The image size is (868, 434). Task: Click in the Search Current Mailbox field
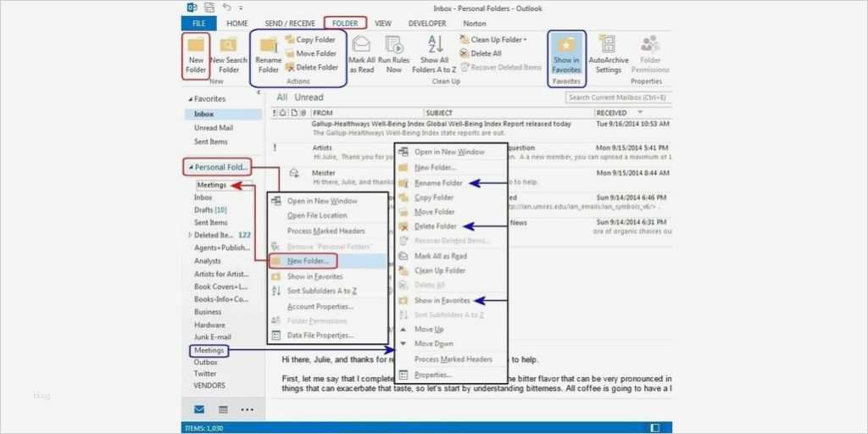[x=618, y=98]
